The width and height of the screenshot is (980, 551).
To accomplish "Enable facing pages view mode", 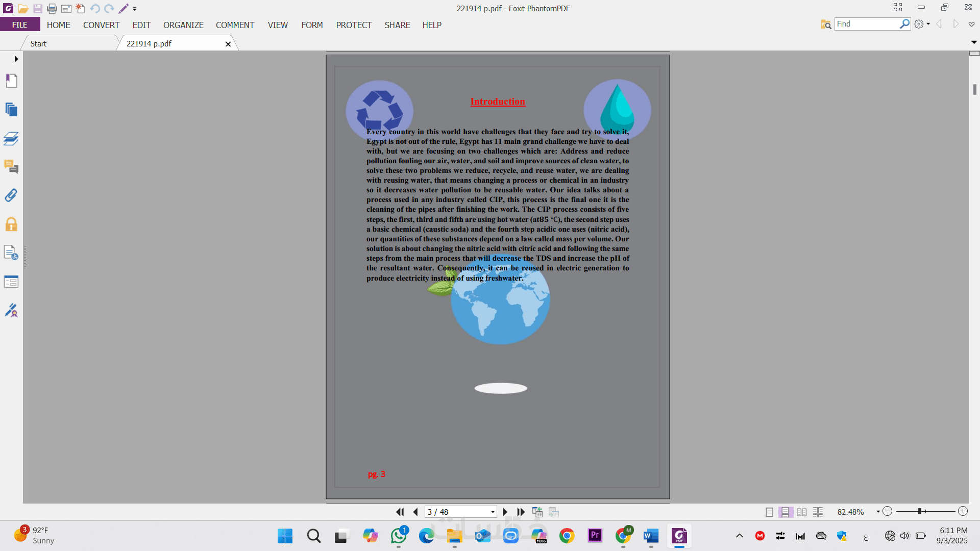I will click(x=801, y=512).
